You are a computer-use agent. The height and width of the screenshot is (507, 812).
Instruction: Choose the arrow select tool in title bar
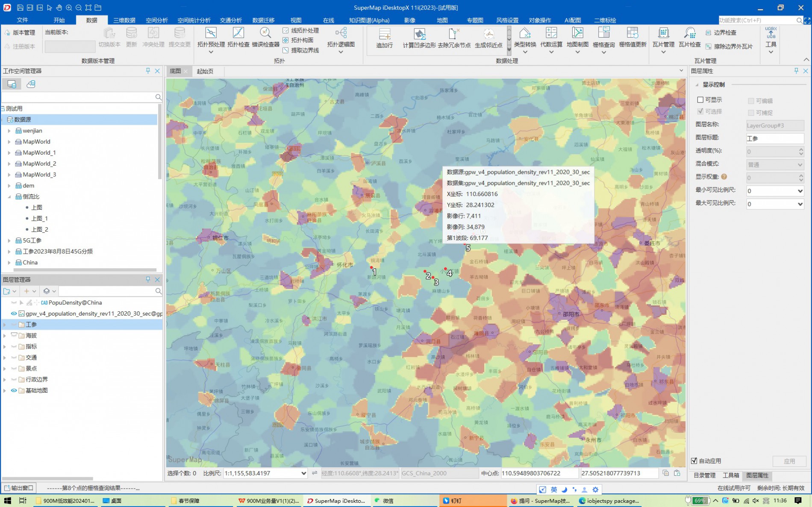50,8
